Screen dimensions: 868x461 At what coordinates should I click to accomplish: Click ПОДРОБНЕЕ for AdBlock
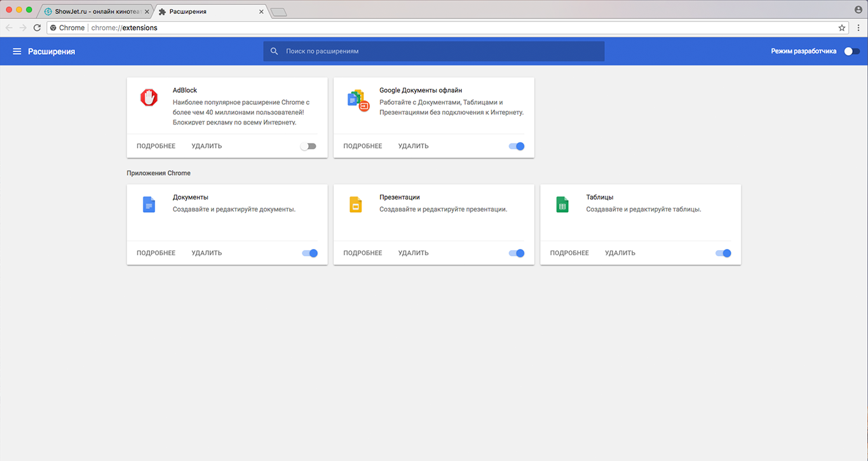pos(156,146)
